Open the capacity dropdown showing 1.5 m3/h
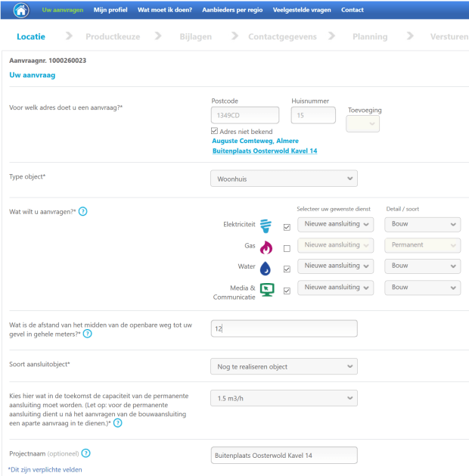 (x=284, y=398)
